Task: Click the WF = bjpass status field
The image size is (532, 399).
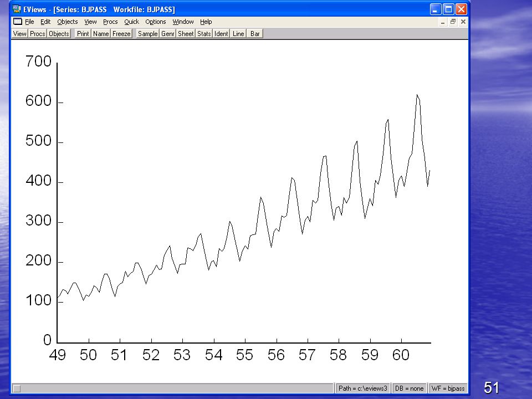Action: pos(448,388)
